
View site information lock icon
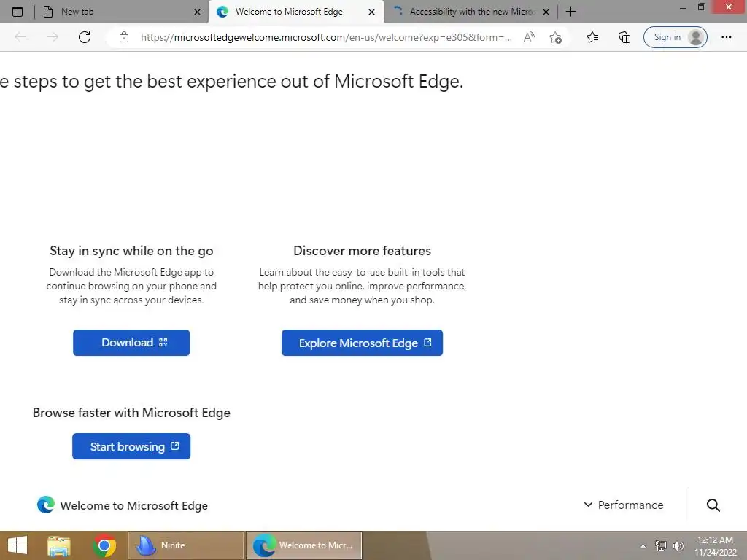124,37
